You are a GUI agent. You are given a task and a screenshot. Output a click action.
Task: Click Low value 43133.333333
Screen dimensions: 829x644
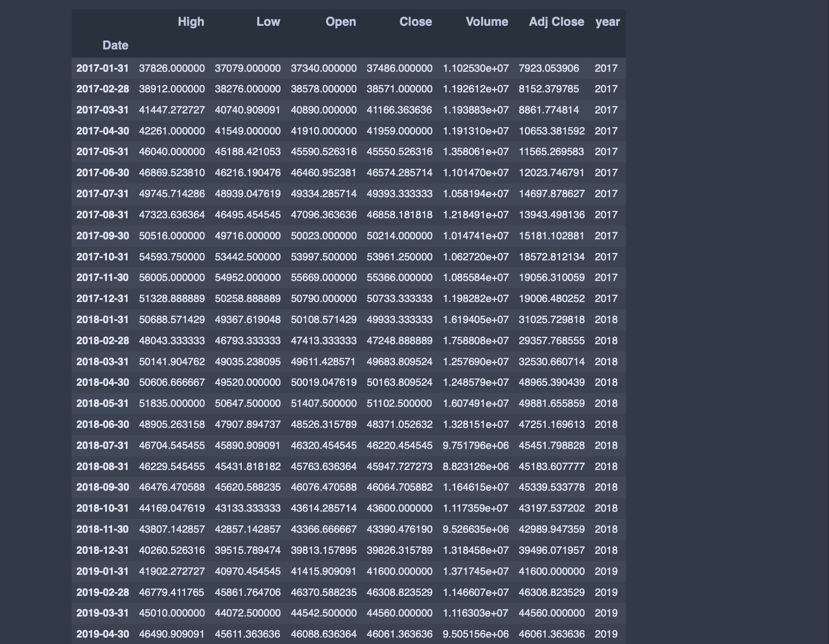[247, 508]
